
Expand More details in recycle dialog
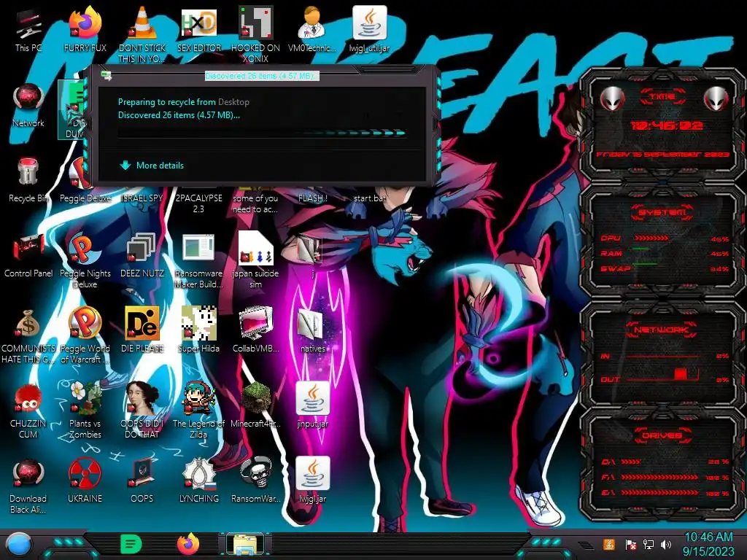(152, 166)
